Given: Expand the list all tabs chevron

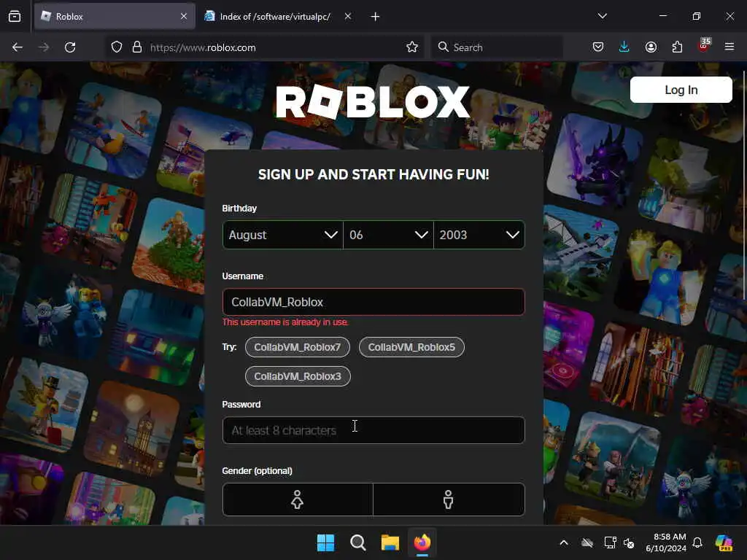Looking at the screenshot, I should 602,16.
